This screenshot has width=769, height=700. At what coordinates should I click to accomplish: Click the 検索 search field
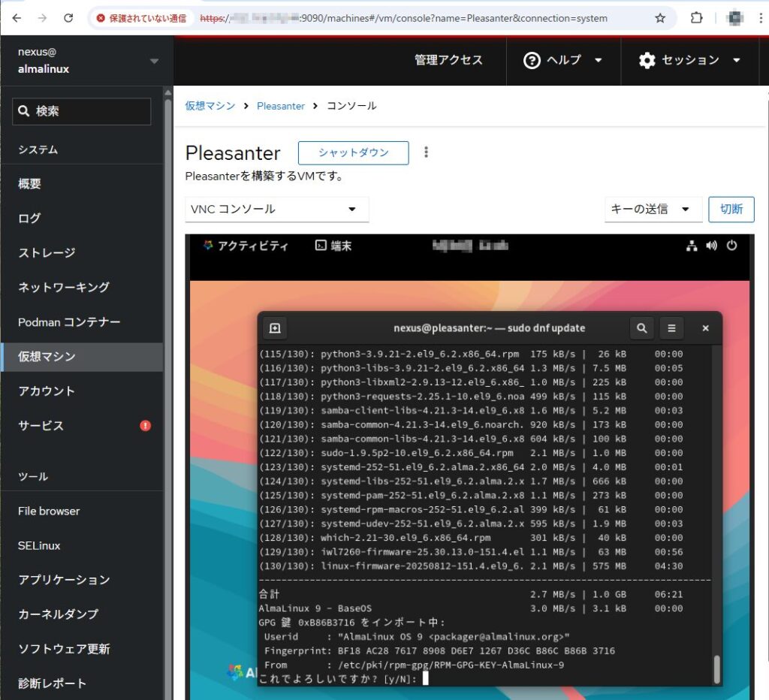[82, 111]
